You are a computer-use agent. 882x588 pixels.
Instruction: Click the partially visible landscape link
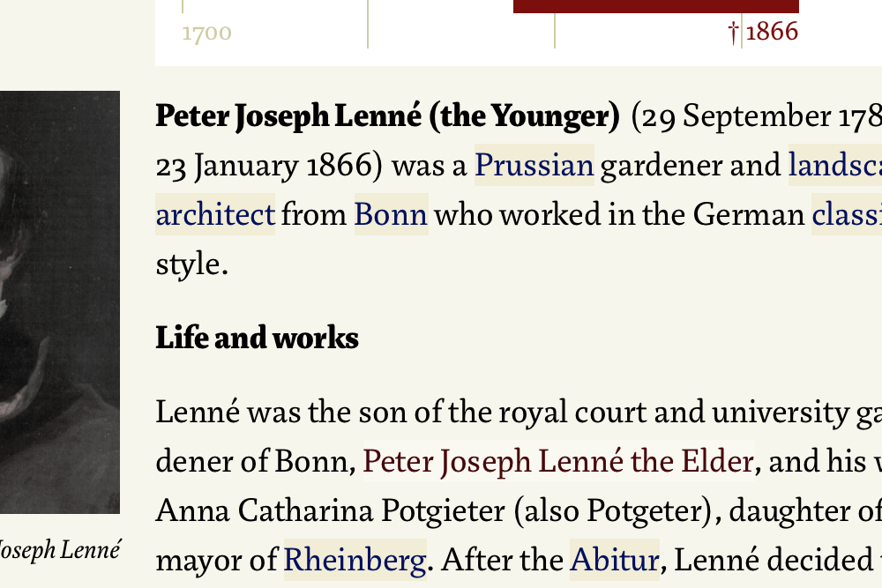[x=835, y=166]
